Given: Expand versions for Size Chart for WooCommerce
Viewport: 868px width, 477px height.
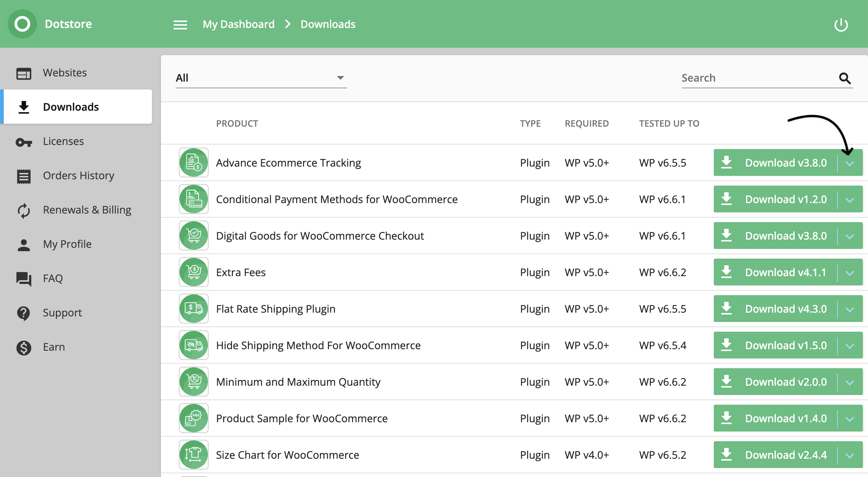Looking at the screenshot, I should tap(850, 455).
